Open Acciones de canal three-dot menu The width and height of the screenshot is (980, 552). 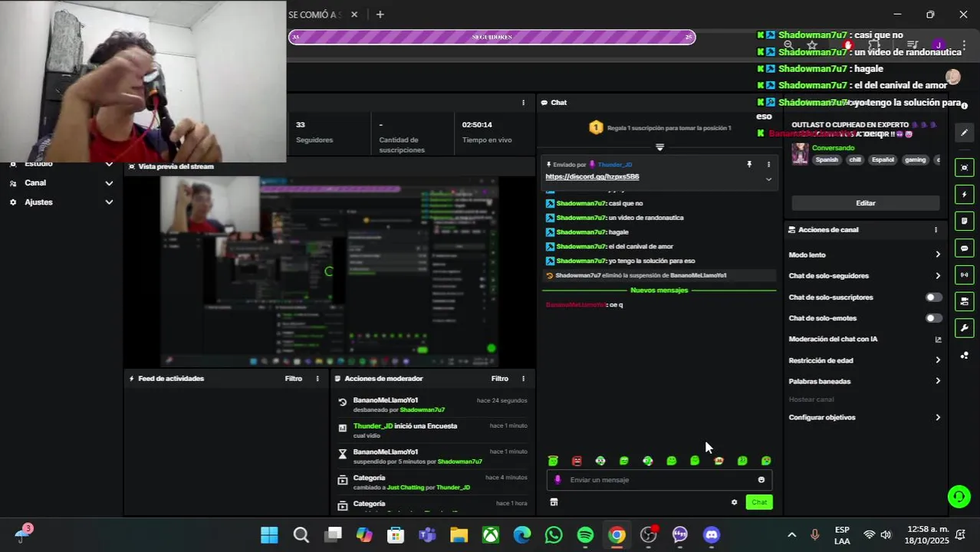[936, 230]
